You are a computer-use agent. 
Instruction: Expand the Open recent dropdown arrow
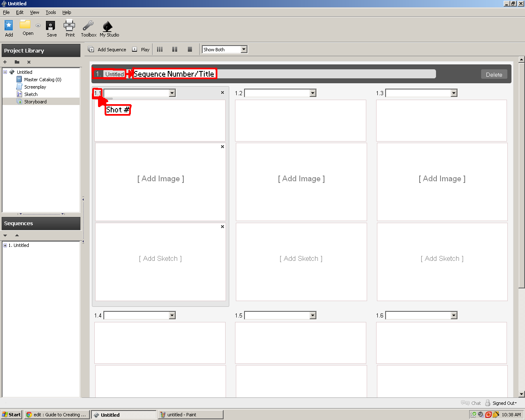pos(38,25)
